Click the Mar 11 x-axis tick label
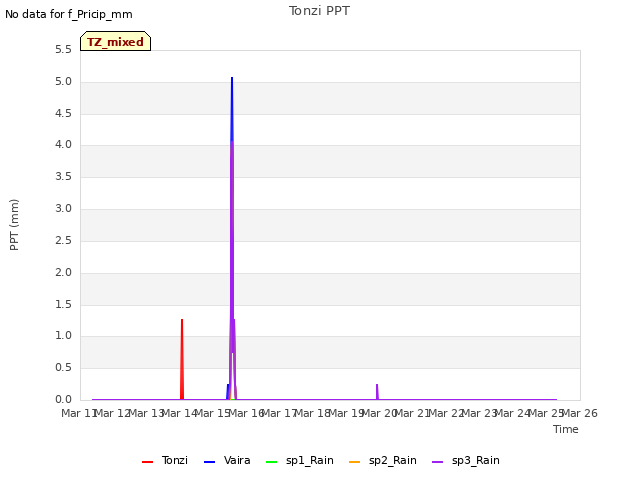Image resolution: width=640 pixels, height=480 pixels. click(79, 413)
